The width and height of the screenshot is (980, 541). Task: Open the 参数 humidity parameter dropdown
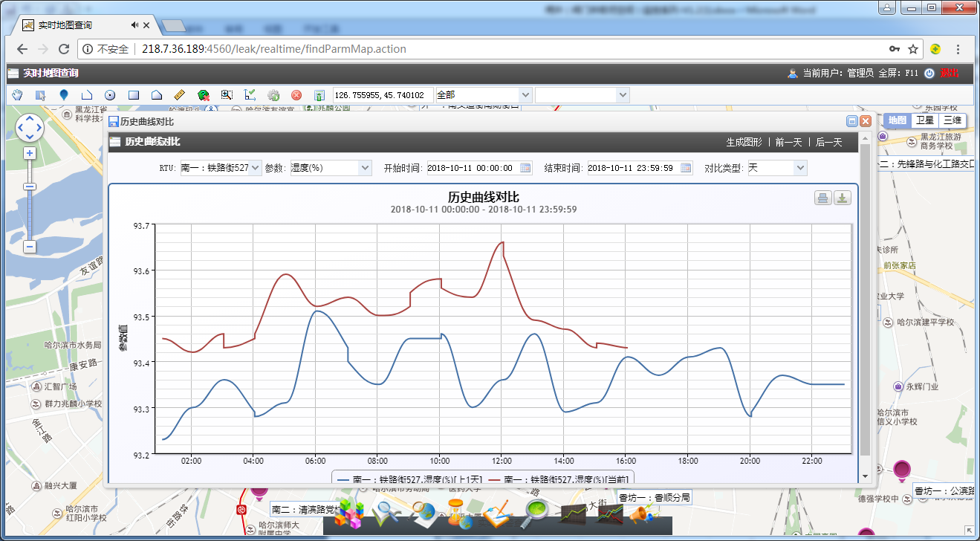tap(364, 168)
